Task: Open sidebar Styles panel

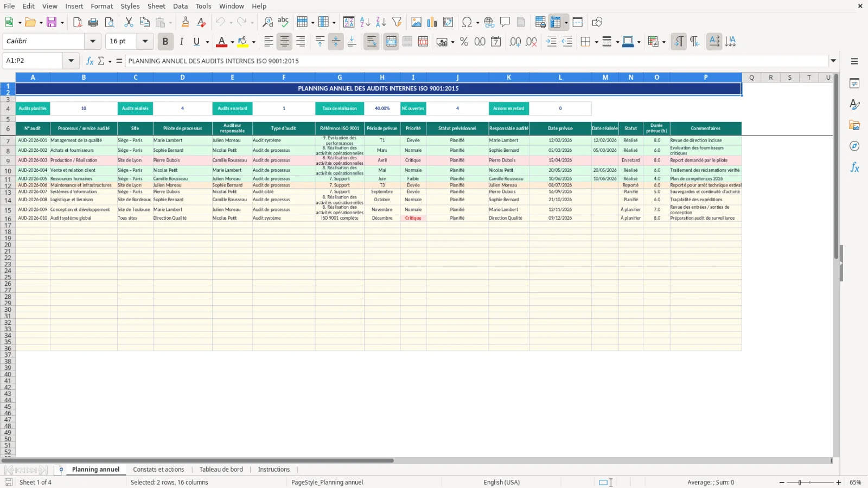Action: point(854,104)
